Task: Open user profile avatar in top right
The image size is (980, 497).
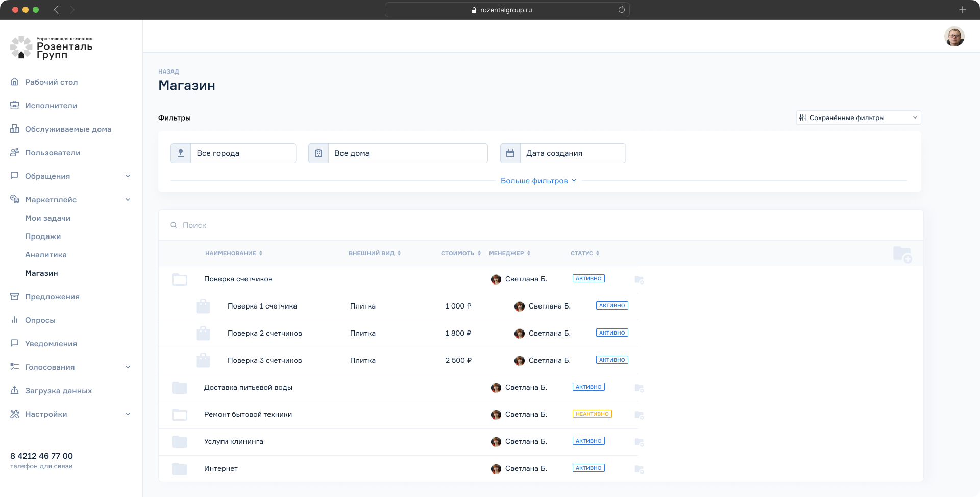Action: (x=954, y=37)
